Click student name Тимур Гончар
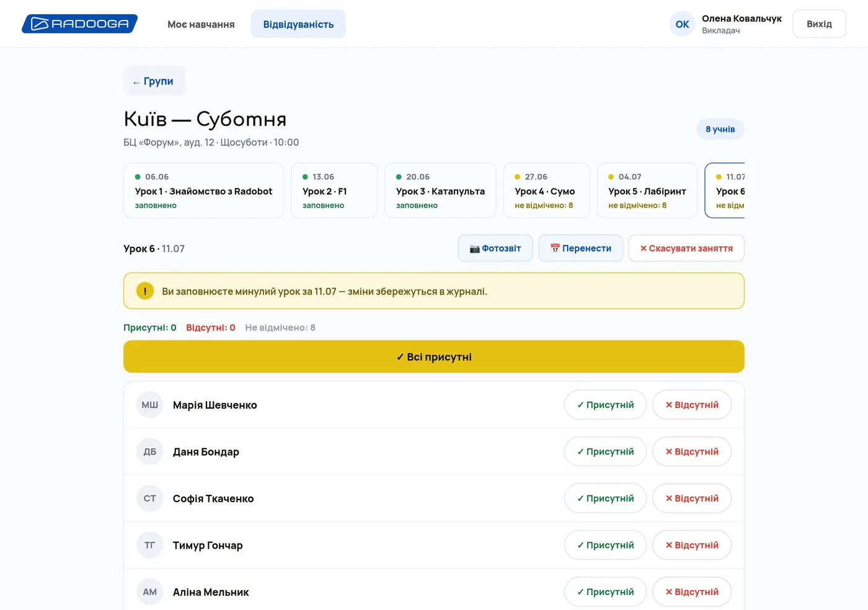 208,546
